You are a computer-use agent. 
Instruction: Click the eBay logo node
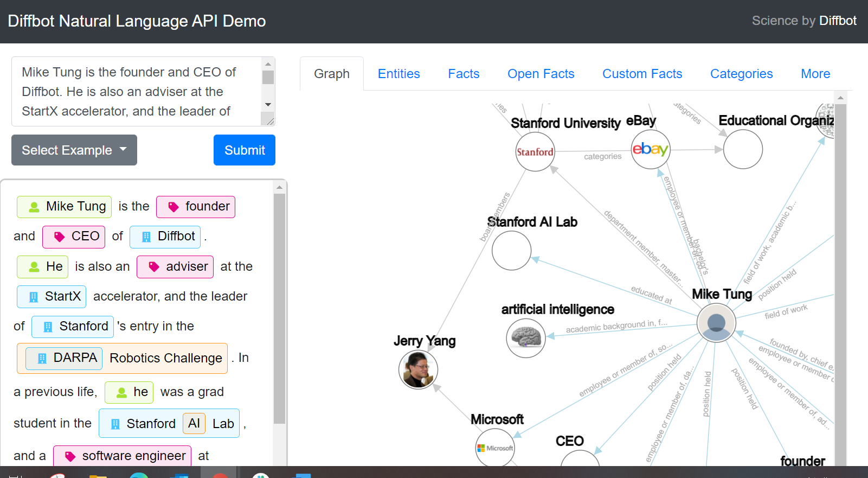coord(651,149)
